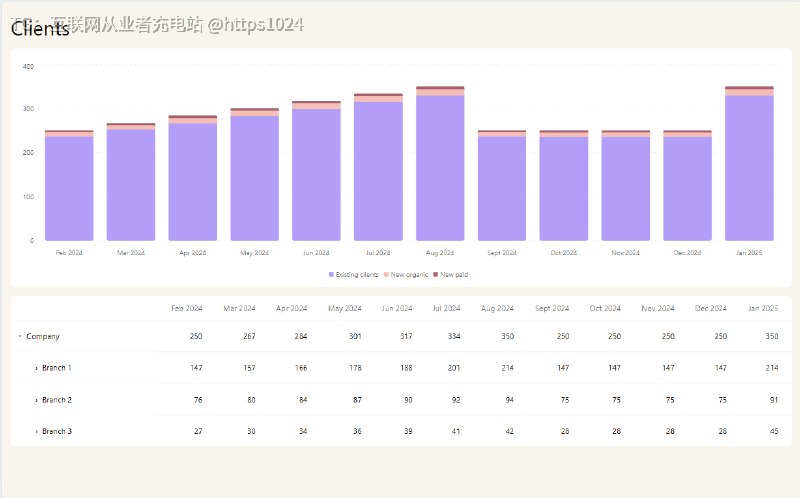800x498 pixels.
Task: Select the Branch 1 value 201 for Jul 2024
Action: (x=454, y=368)
